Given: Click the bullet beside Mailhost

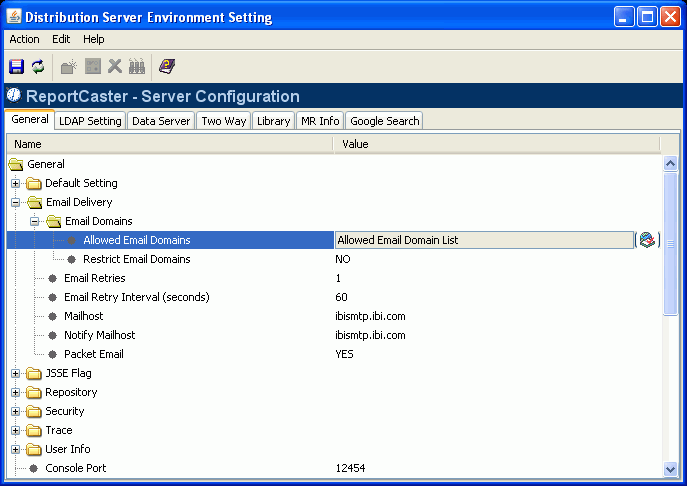Looking at the screenshot, I should (x=53, y=316).
